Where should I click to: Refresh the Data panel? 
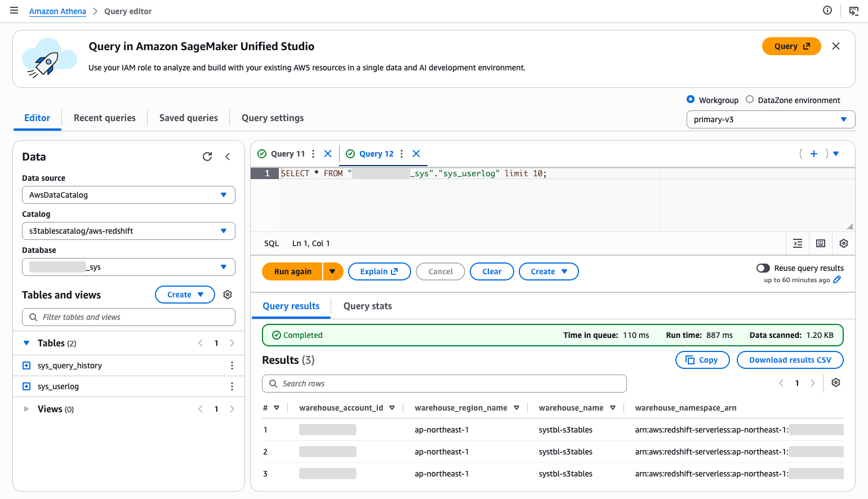coord(207,157)
